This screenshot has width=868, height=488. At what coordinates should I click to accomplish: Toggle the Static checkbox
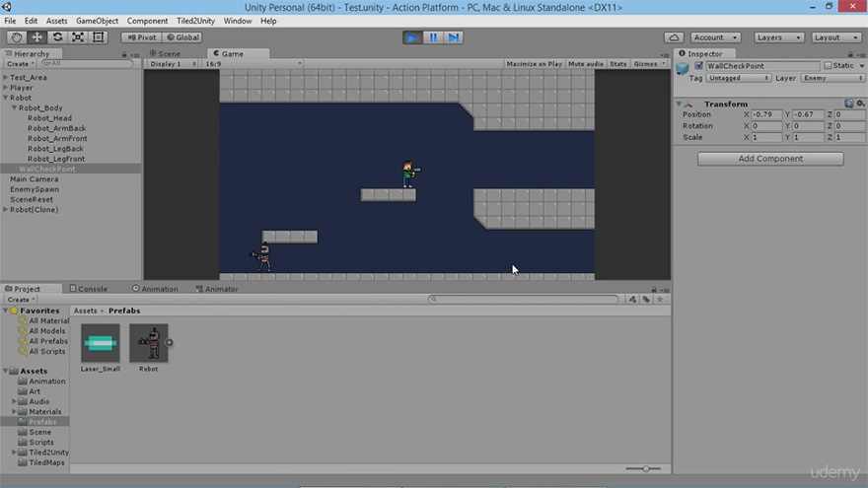828,65
